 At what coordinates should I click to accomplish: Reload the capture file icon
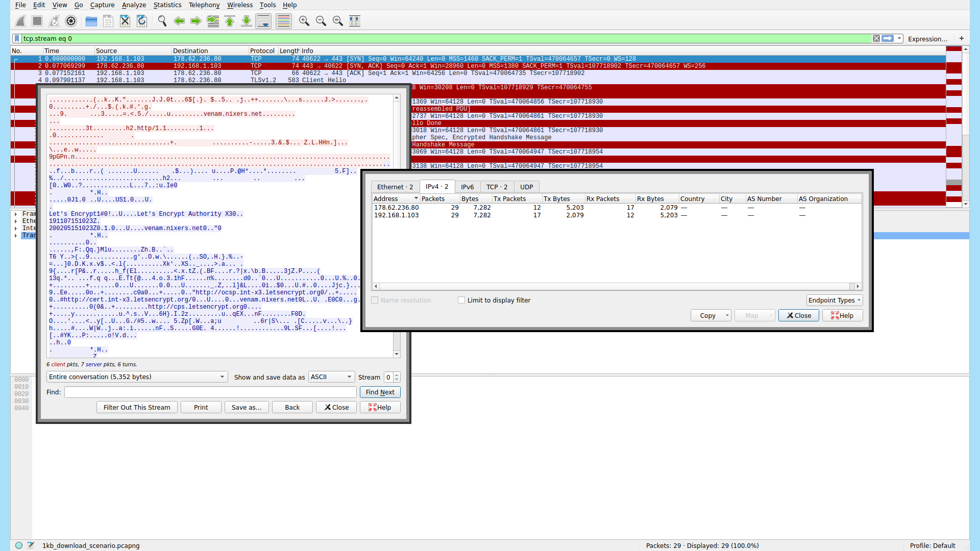coord(142,21)
